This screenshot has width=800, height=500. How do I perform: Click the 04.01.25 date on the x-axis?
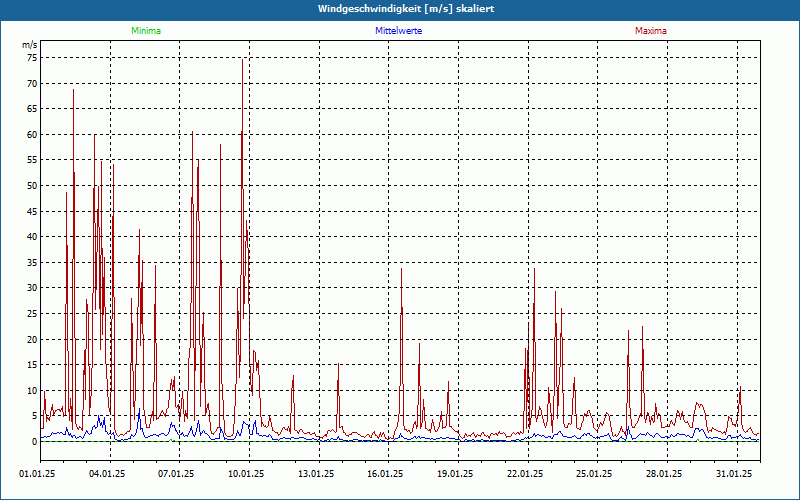click(x=107, y=474)
